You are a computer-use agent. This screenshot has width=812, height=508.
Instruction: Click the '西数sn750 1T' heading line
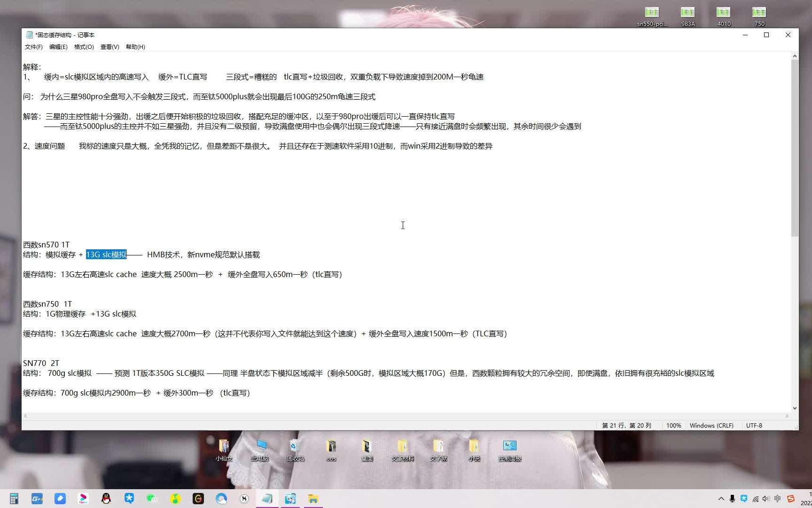point(47,304)
